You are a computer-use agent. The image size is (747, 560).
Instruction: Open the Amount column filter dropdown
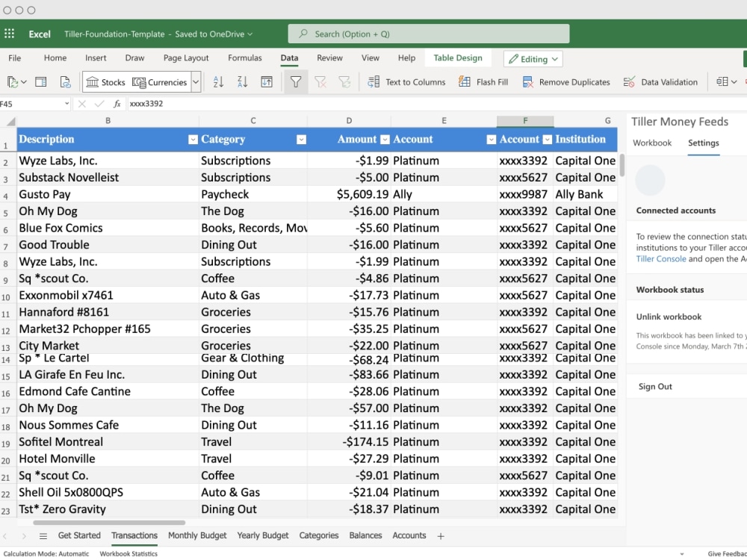385,140
